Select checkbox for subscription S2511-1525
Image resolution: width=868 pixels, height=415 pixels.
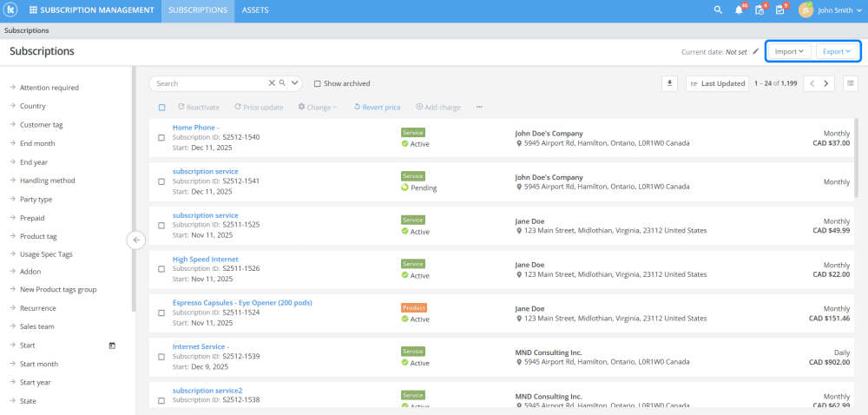click(x=161, y=225)
